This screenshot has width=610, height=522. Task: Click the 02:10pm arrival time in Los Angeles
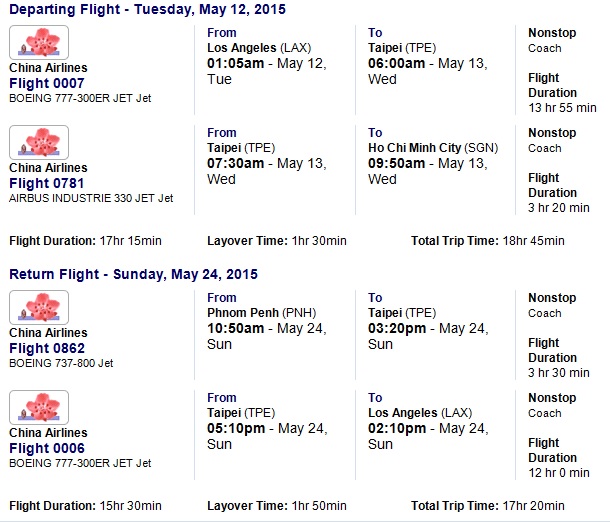tap(397, 429)
